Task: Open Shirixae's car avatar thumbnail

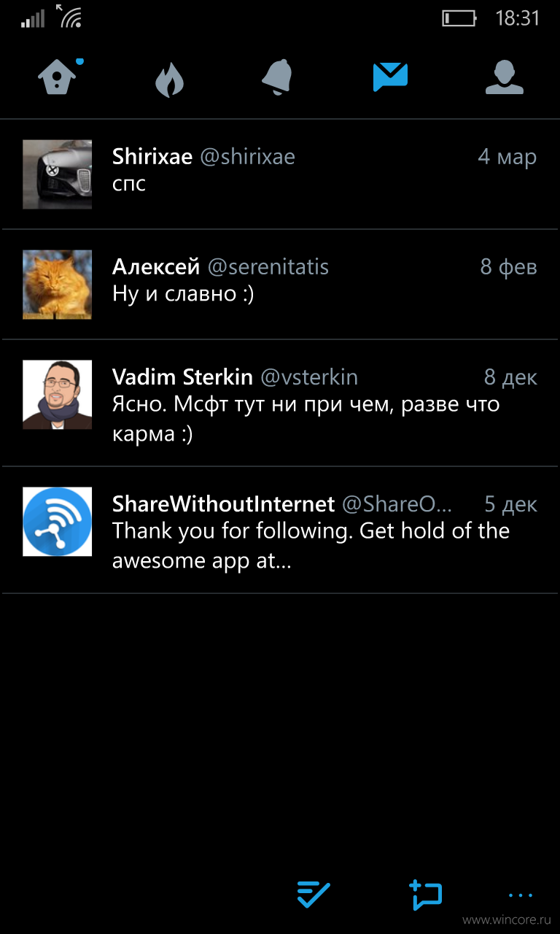Action: [x=58, y=174]
